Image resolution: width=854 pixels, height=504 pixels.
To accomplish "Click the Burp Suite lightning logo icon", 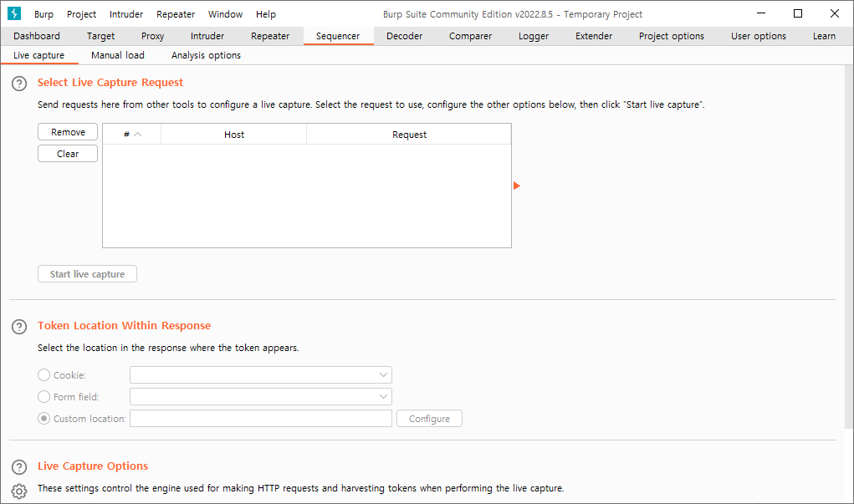I will (x=14, y=13).
